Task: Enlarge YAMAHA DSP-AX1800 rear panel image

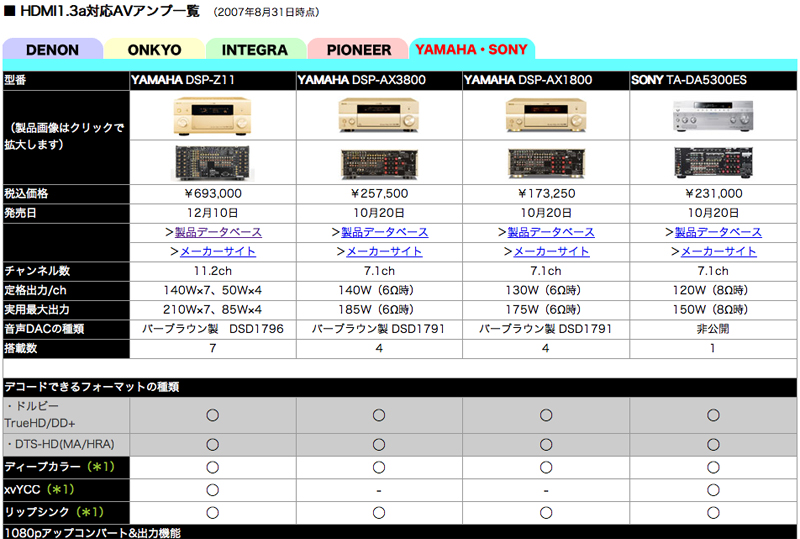Action: (546, 163)
